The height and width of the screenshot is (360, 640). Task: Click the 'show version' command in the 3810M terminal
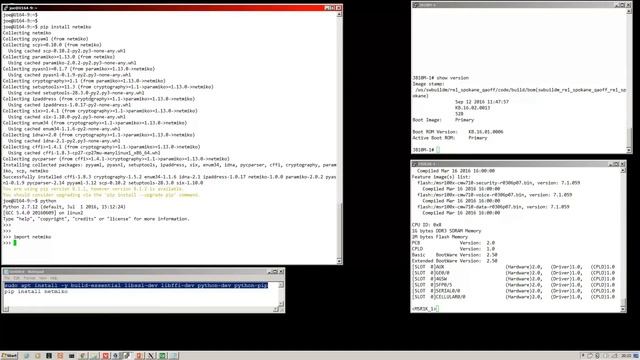click(x=453, y=78)
